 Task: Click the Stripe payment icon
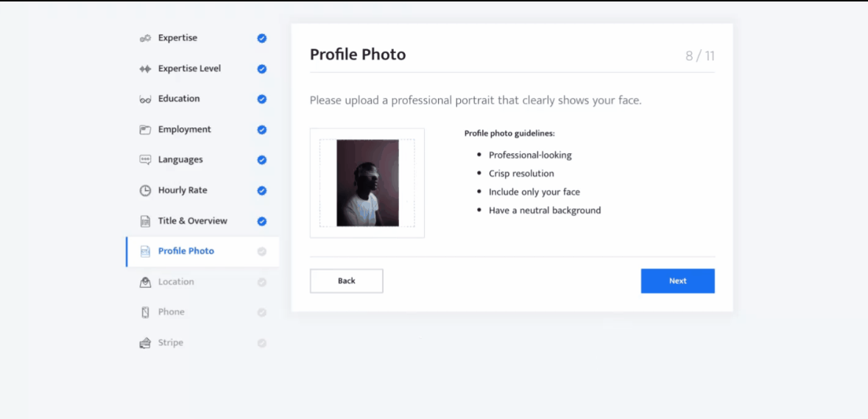pos(145,343)
